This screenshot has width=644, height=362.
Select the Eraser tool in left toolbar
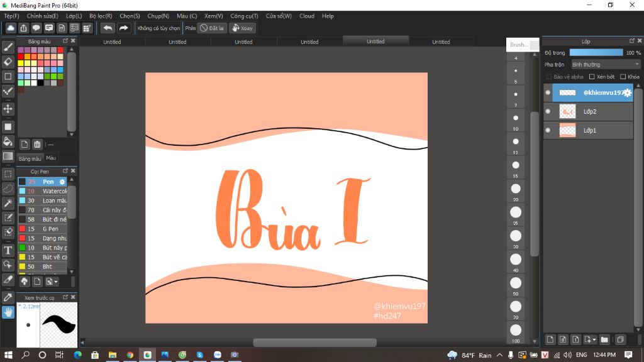(8, 62)
